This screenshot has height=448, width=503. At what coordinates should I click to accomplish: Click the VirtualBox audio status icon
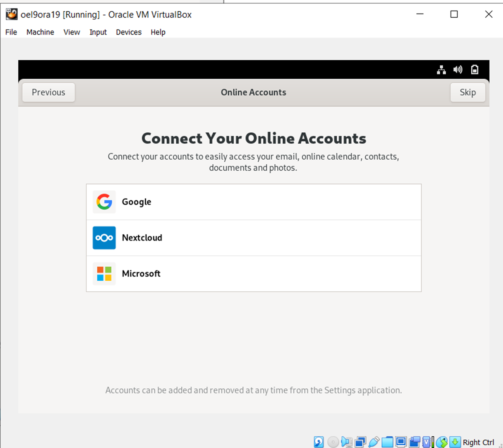347,442
